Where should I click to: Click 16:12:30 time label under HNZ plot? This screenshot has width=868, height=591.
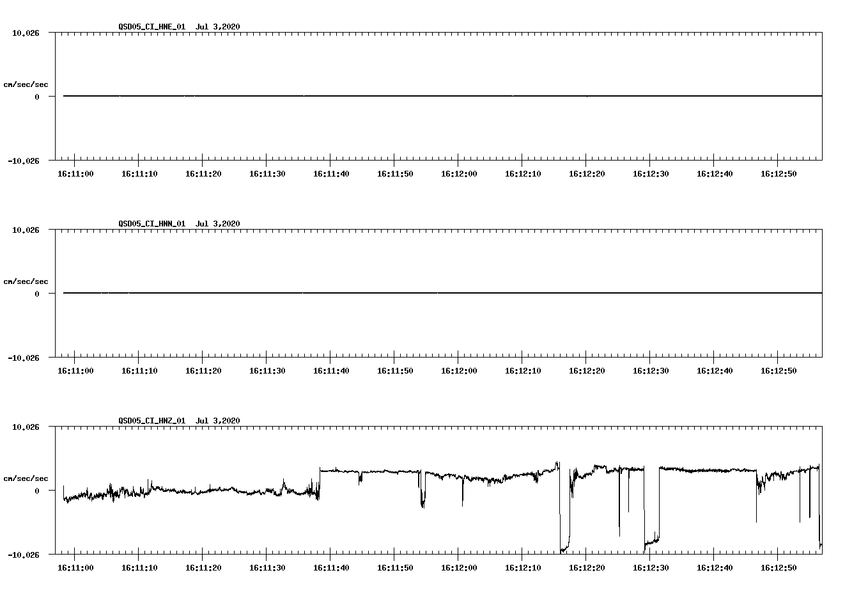(x=651, y=567)
